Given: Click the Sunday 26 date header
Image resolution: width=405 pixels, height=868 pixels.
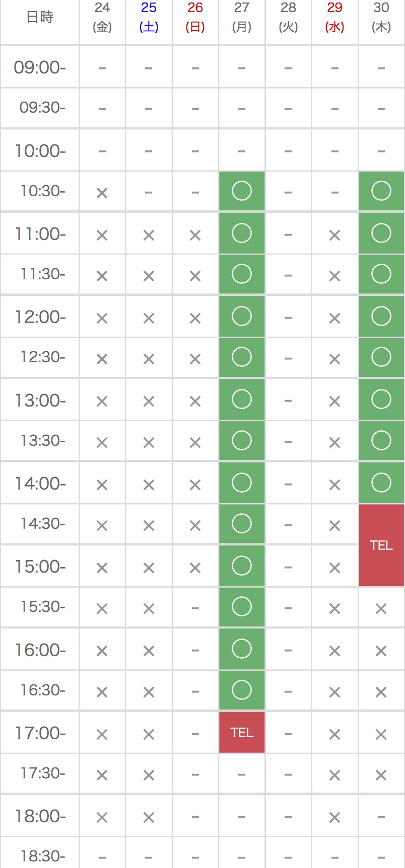Looking at the screenshot, I should pyautogui.click(x=195, y=17).
